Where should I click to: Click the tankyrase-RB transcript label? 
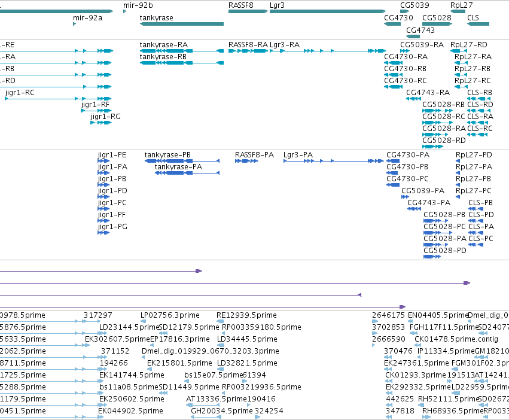pyautogui.click(x=163, y=56)
